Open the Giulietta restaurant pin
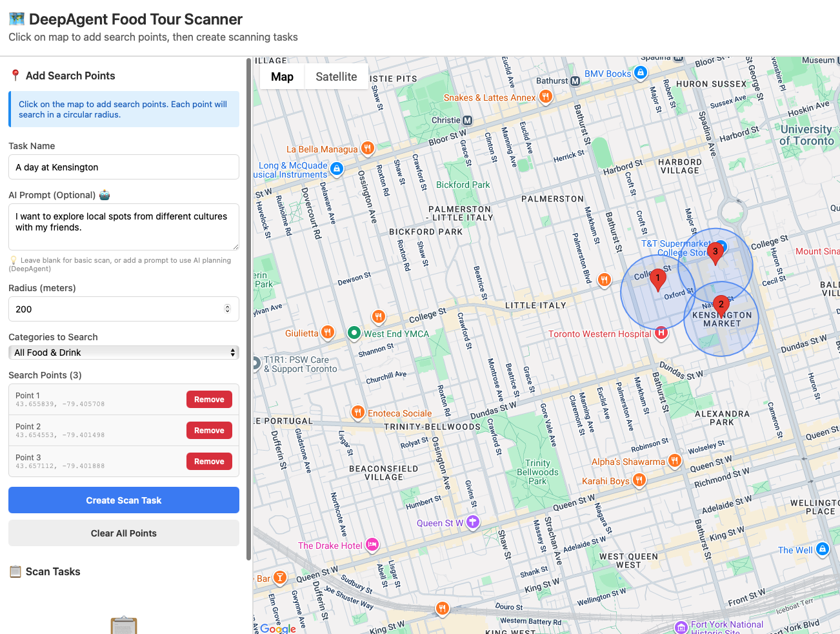Screen dimensions: 840x634 pyautogui.click(x=328, y=332)
